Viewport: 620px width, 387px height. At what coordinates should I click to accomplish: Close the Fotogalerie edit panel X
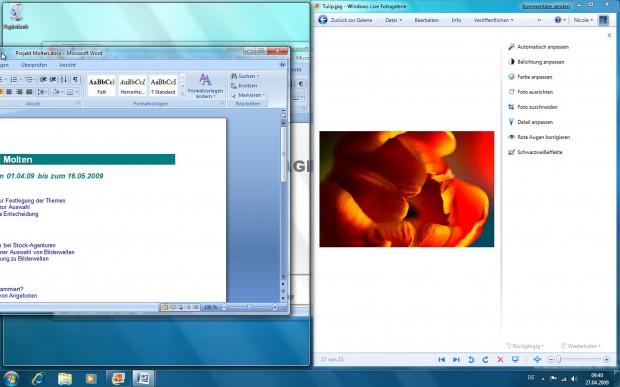click(x=609, y=36)
